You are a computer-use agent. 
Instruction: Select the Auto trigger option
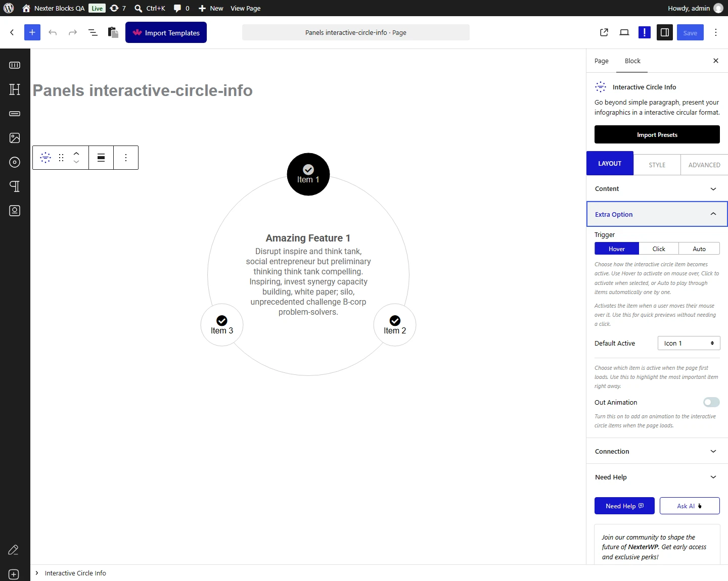tap(699, 249)
